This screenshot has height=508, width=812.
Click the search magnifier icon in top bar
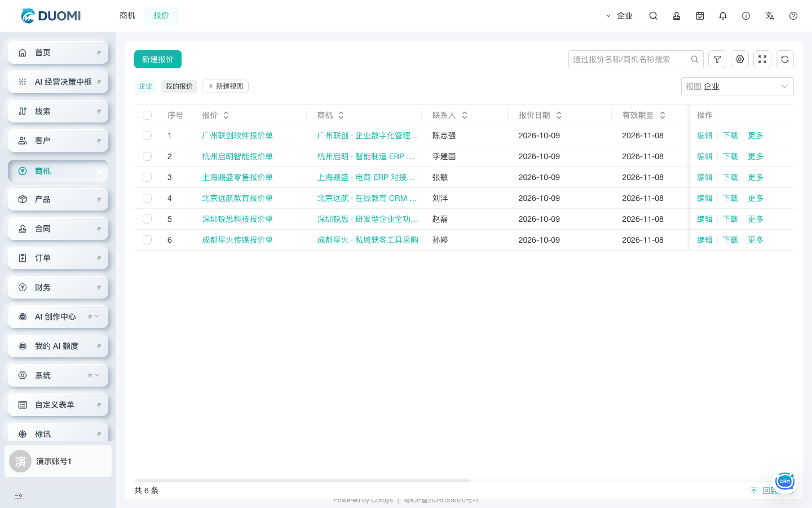coord(653,16)
